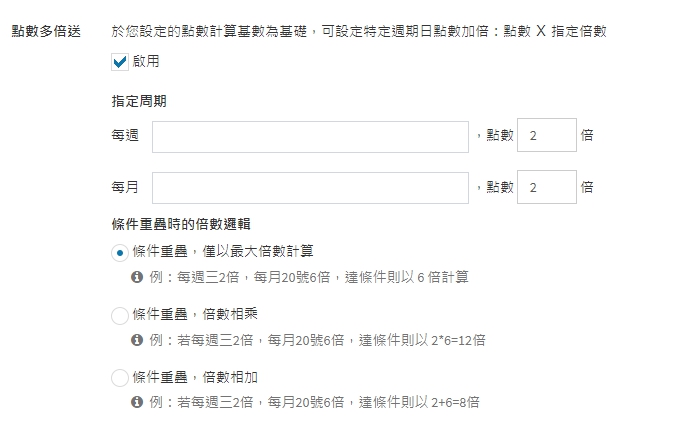Viewport: 685px width, 428px height.
Task: Select 條件重疊，僅以最大倍數計算 radio option
Action: pyautogui.click(x=121, y=252)
